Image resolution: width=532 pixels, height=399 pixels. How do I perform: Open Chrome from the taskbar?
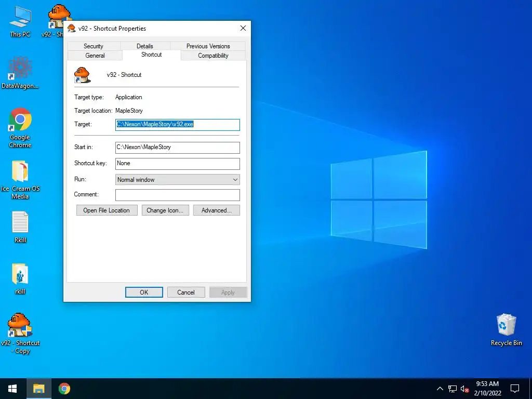point(64,389)
